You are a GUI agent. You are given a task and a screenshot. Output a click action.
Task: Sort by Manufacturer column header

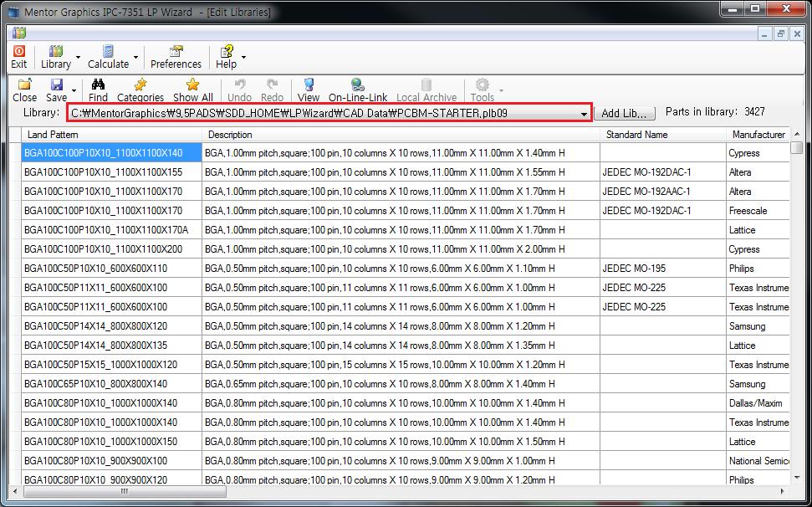coord(758,135)
